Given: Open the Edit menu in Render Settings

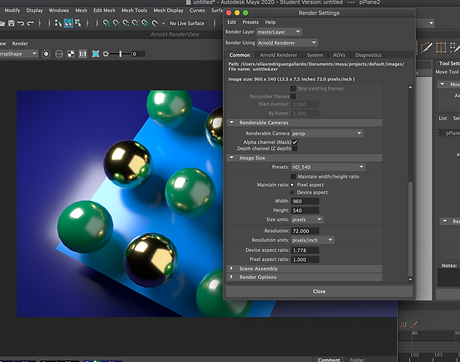Looking at the screenshot, I should click(x=232, y=22).
